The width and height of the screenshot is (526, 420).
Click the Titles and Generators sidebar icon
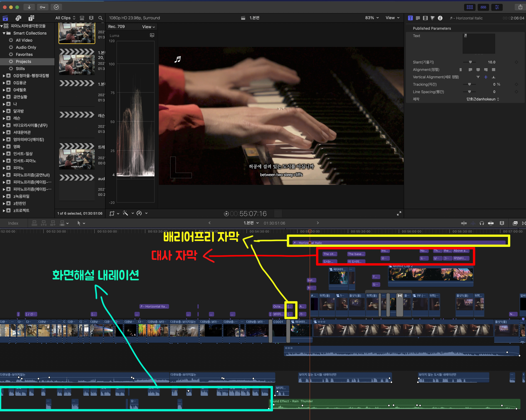click(x=31, y=18)
